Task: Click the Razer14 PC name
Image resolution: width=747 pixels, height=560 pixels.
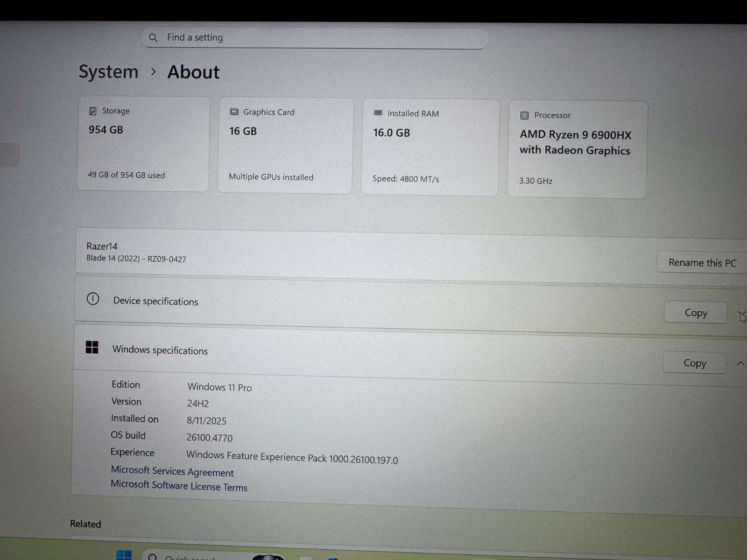Action: [102, 246]
